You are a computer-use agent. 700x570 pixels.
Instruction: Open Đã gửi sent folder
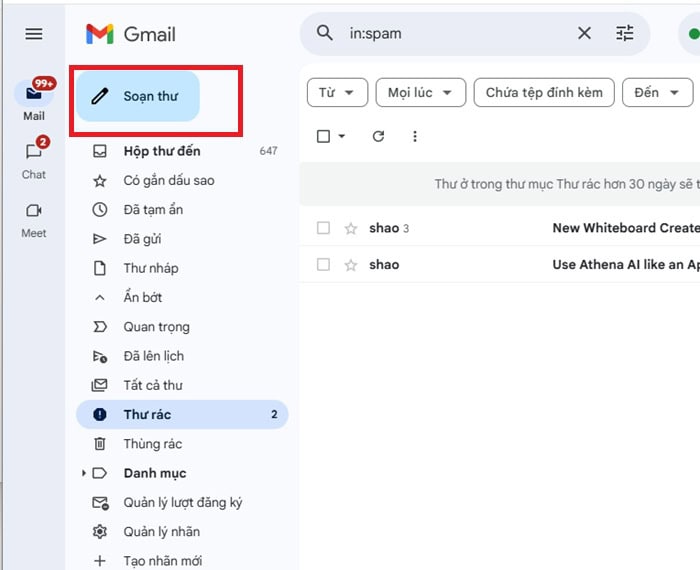(182, 239)
